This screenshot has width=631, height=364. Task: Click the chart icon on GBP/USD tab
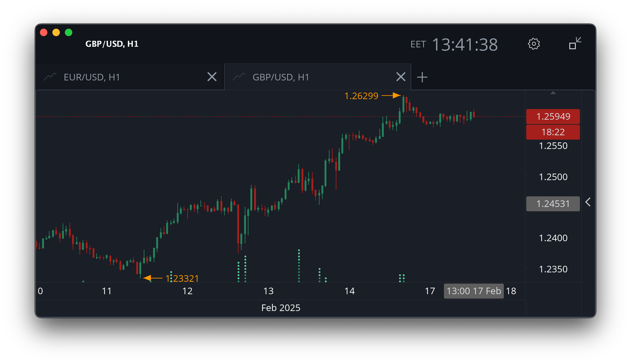(x=239, y=77)
